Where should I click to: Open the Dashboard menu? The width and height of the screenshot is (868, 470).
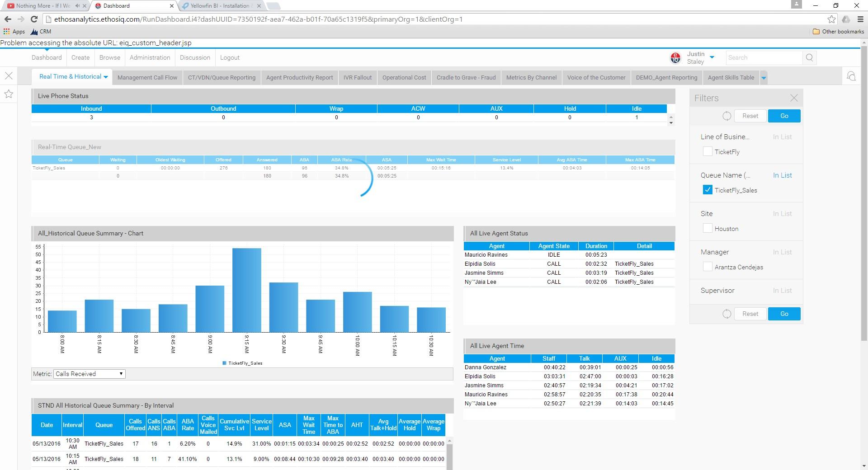point(47,57)
